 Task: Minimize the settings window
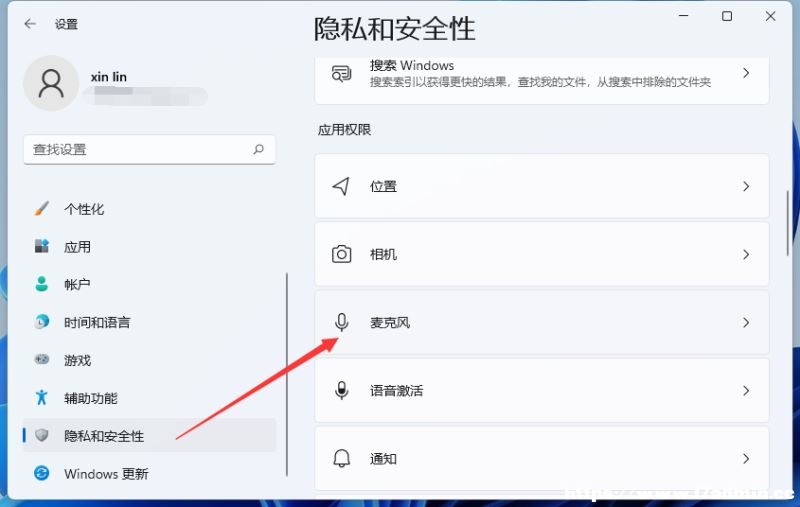[x=684, y=16]
